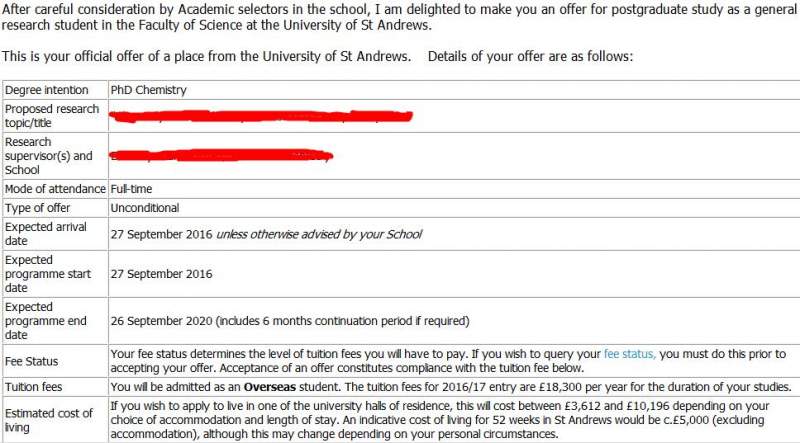Click the Tuition fees row label
This screenshot has width=800, height=443.
coord(36,387)
